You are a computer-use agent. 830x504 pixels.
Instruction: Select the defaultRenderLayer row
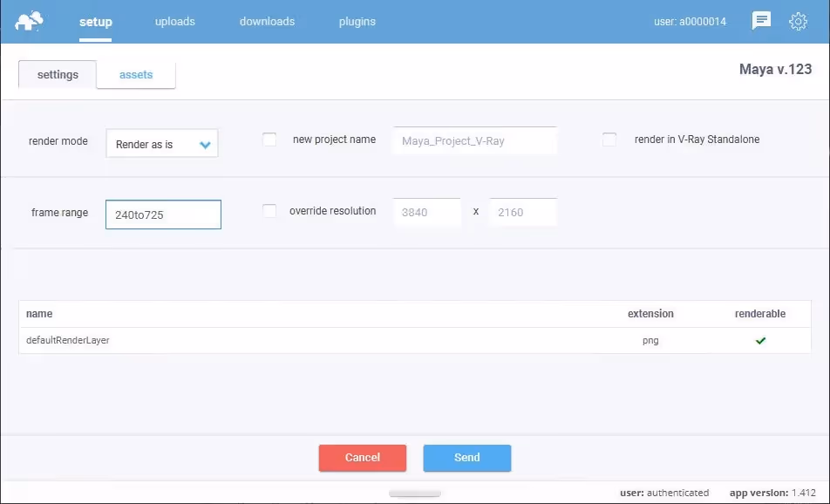tap(415, 340)
